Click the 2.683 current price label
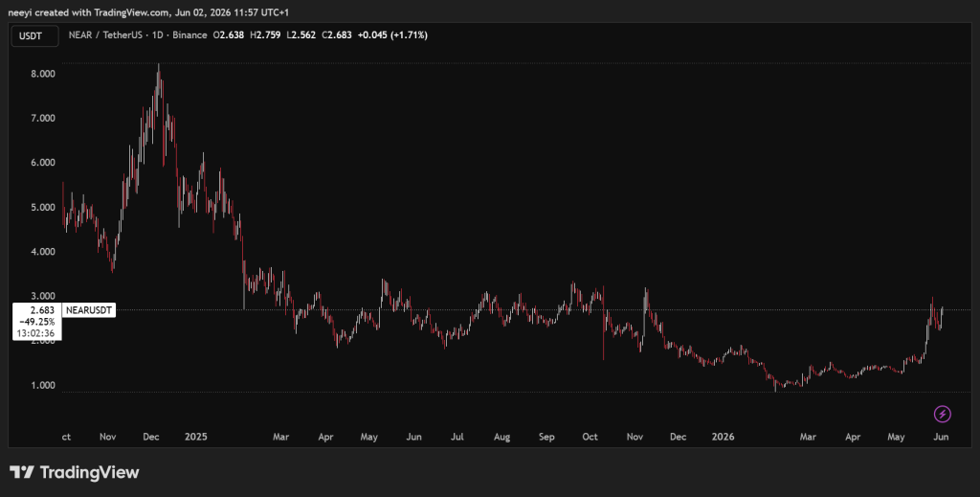 (42, 310)
